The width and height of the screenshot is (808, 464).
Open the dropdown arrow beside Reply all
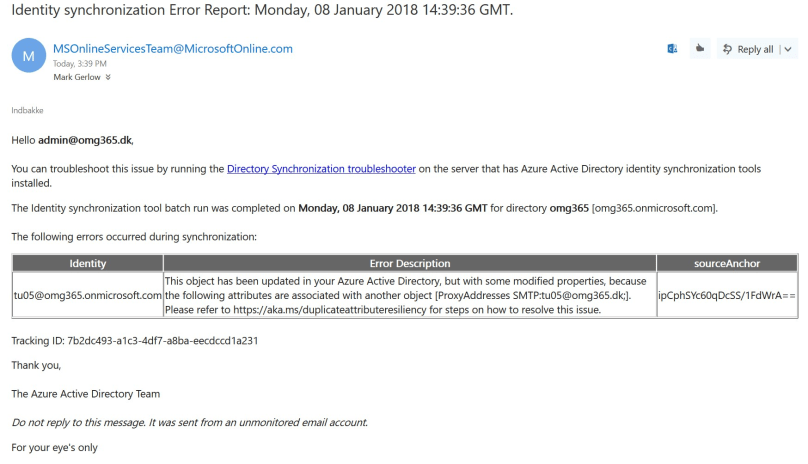(788, 49)
